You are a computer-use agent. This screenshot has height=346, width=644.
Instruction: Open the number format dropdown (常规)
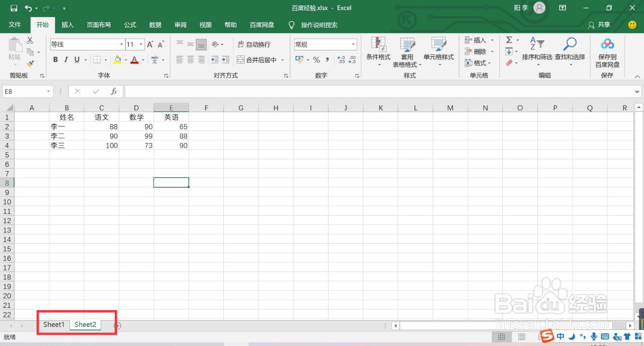tap(353, 44)
